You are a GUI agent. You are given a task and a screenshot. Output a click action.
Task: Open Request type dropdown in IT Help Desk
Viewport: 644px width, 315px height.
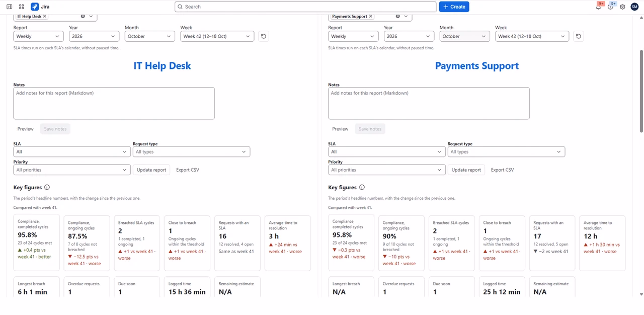(191, 151)
